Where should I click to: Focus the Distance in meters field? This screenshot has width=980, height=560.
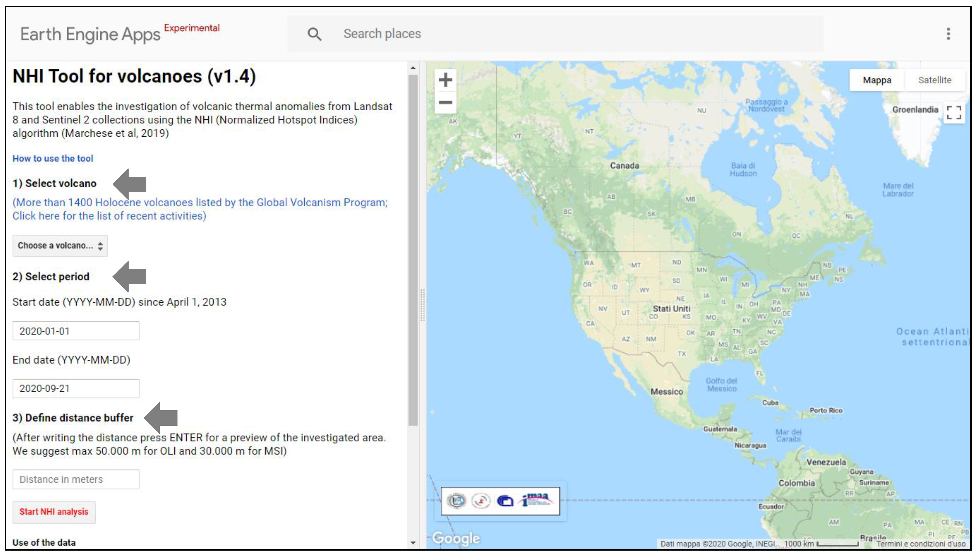[x=76, y=480]
